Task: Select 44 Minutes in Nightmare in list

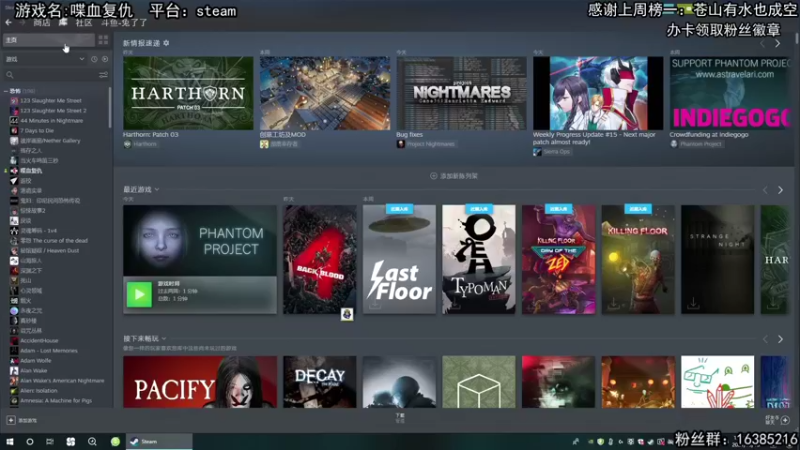Action: coord(51,120)
